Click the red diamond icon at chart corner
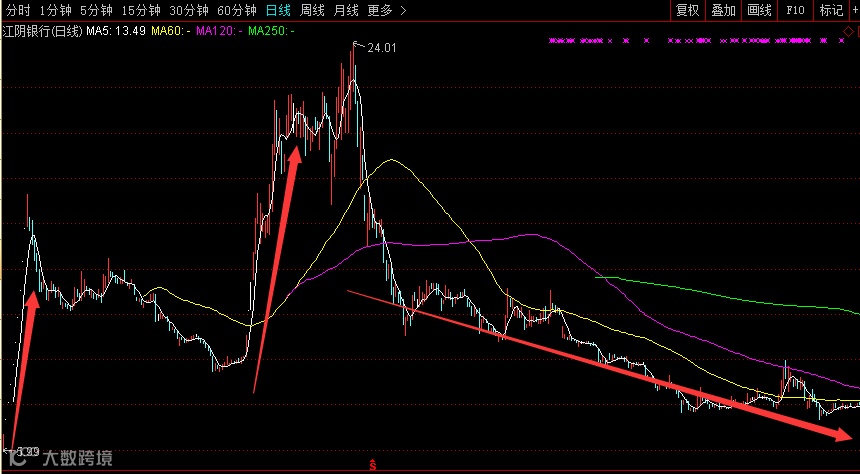This screenshot has width=860, height=474. click(848, 32)
